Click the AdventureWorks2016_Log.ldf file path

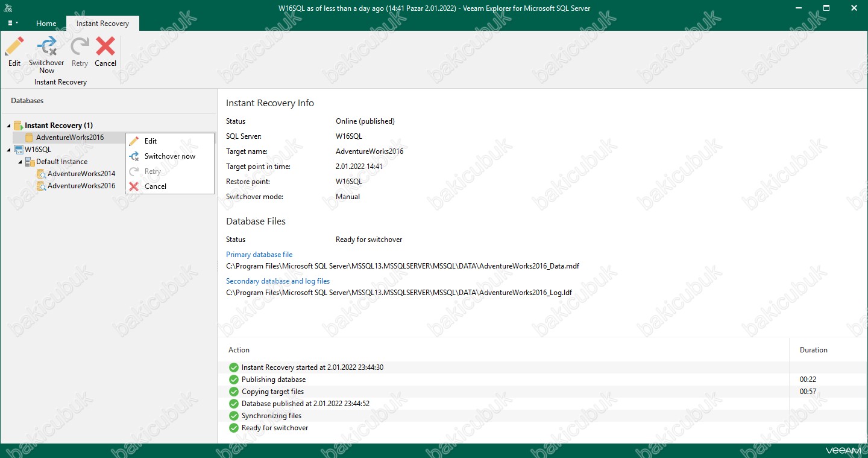pos(399,293)
